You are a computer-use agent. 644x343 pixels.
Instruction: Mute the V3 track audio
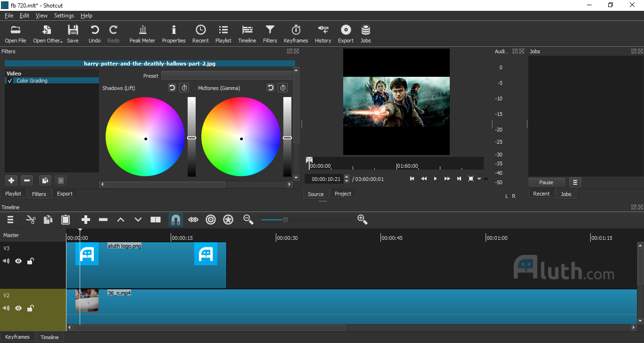[x=7, y=261]
